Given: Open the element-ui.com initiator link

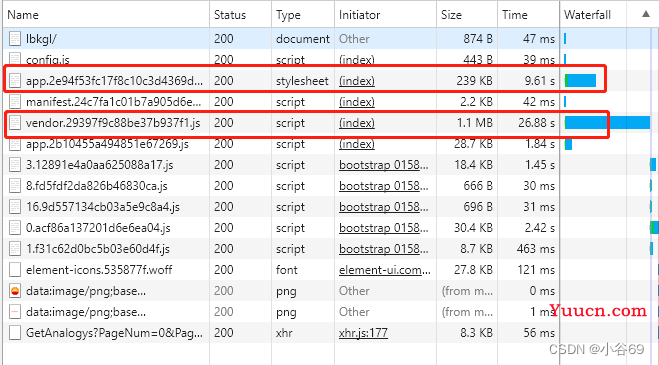Looking at the screenshot, I should pyautogui.click(x=385, y=270).
